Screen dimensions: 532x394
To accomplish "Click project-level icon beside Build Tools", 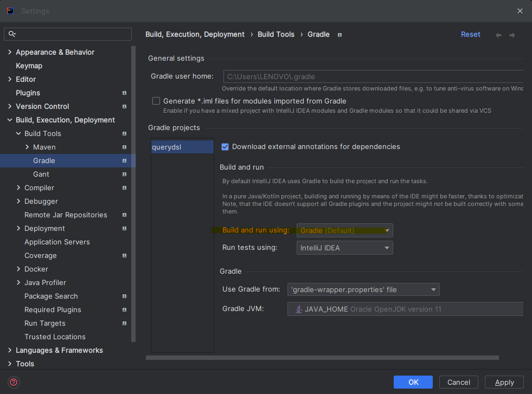I will 125,134.
